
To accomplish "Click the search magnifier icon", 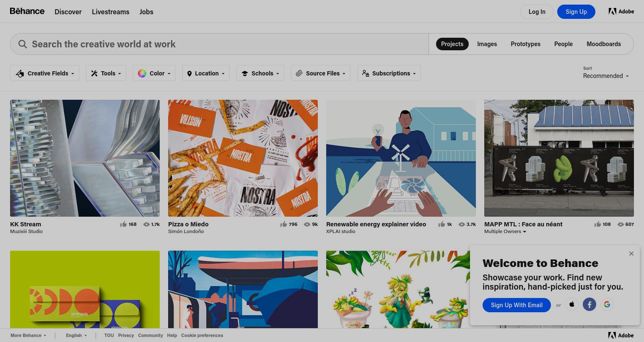I will pos(23,44).
